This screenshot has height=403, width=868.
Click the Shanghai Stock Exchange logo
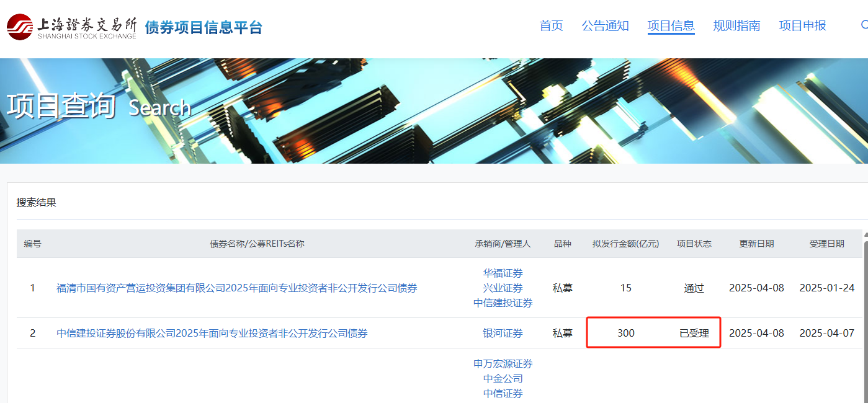71,27
